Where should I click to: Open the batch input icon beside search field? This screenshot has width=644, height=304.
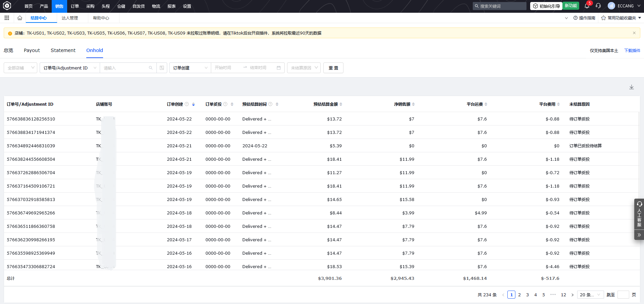[162, 68]
